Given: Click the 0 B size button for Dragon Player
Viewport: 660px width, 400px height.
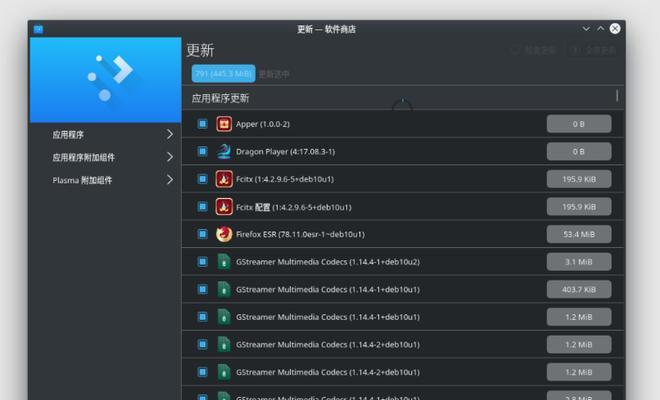Looking at the screenshot, I should [579, 152].
